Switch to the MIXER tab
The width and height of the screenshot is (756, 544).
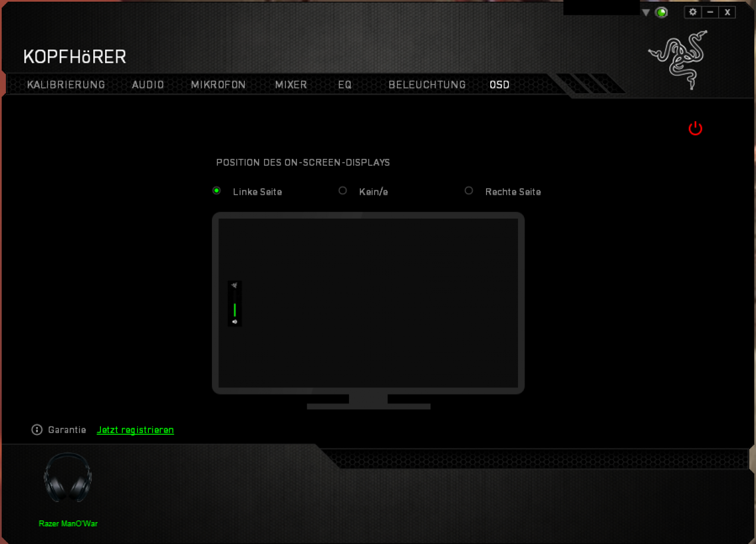coord(291,84)
